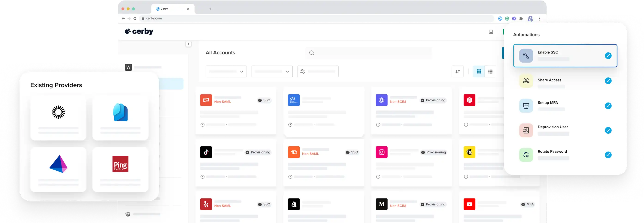Click Provisioning badge on Instagram card
This screenshot has width=644, height=223.
(434, 152)
